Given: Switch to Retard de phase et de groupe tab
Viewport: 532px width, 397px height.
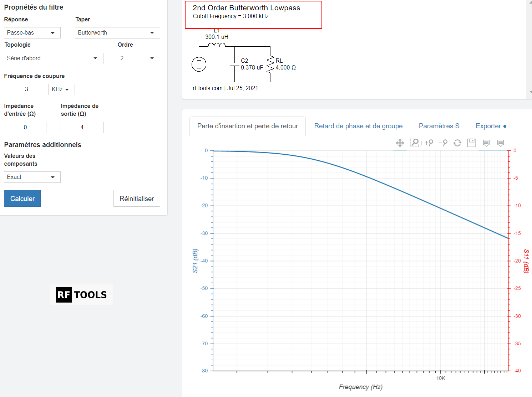Looking at the screenshot, I should [x=358, y=126].
